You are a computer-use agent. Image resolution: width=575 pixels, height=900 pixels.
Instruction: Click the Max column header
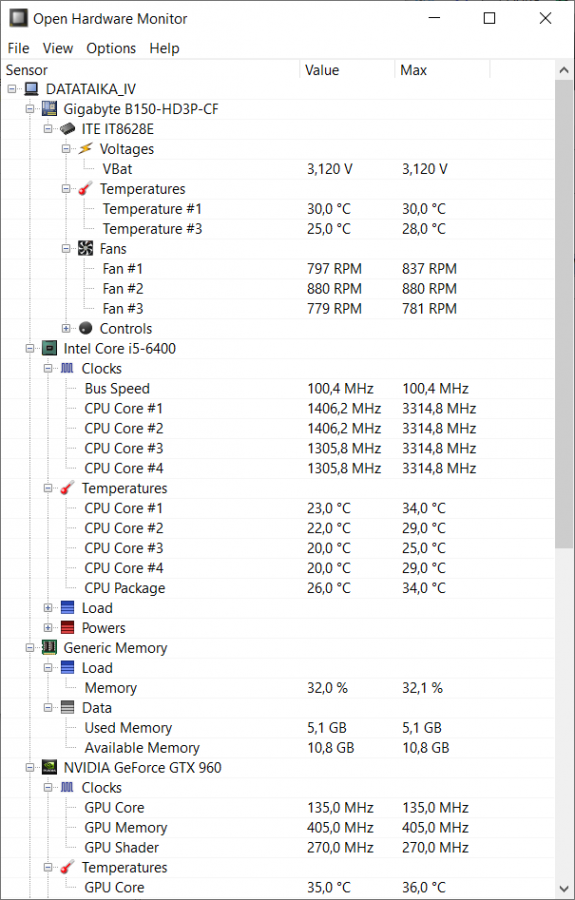point(442,70)
